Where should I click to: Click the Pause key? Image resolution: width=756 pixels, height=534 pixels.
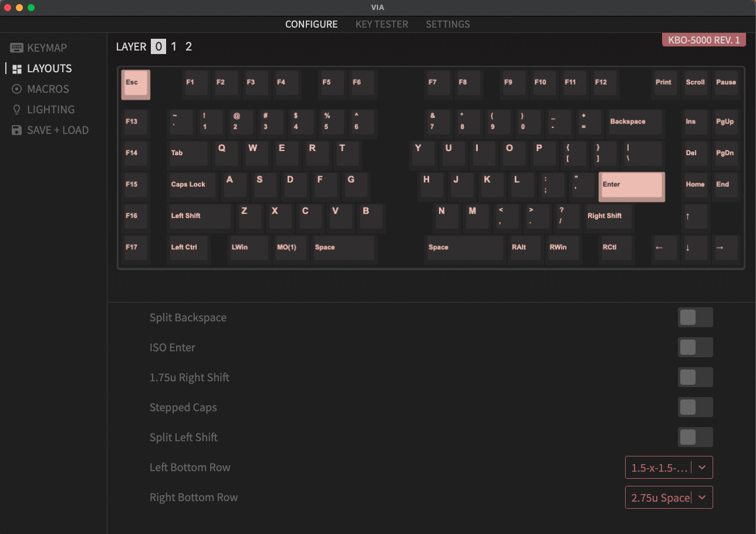(x=727, y=85)
